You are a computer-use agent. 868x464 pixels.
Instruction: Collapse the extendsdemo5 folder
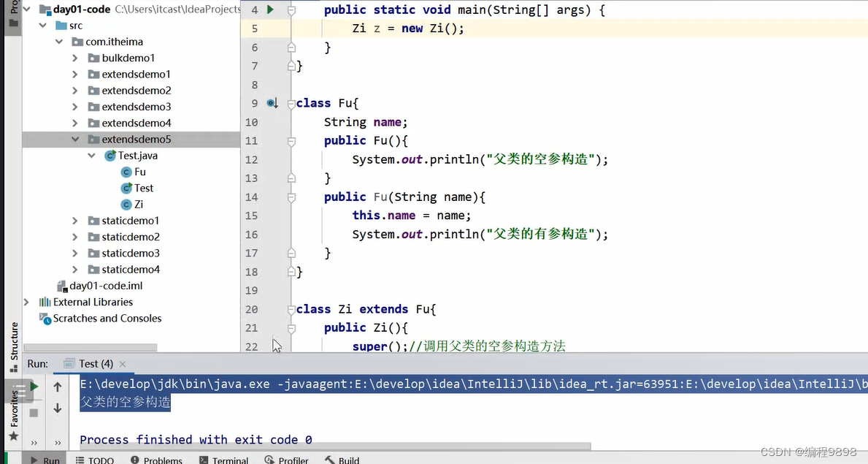pyautogui.click(x=75, y=139)
